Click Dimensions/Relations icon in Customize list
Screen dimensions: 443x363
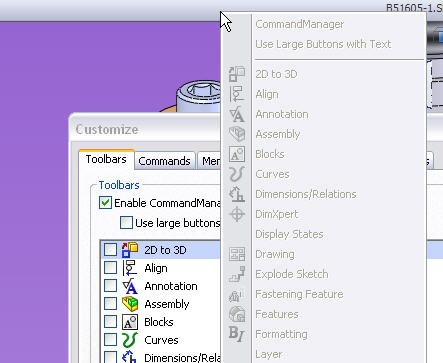129,357
